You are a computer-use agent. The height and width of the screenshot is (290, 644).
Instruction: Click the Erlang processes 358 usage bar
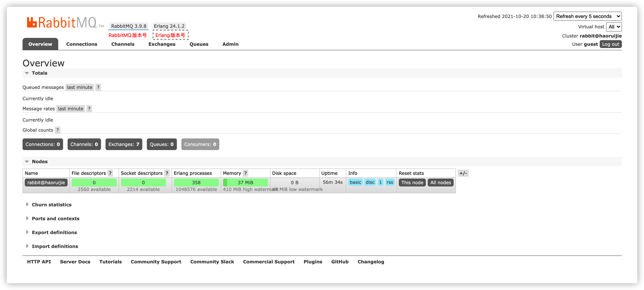(196, 183)
